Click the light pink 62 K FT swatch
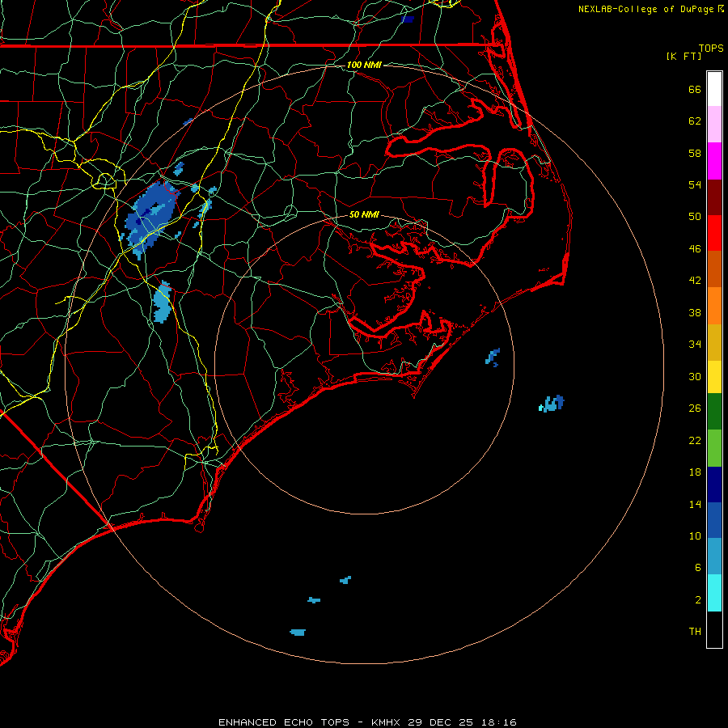 pos(714,124)
